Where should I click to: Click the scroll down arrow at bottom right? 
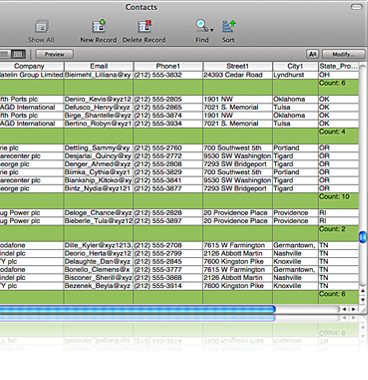pos(363,300)
